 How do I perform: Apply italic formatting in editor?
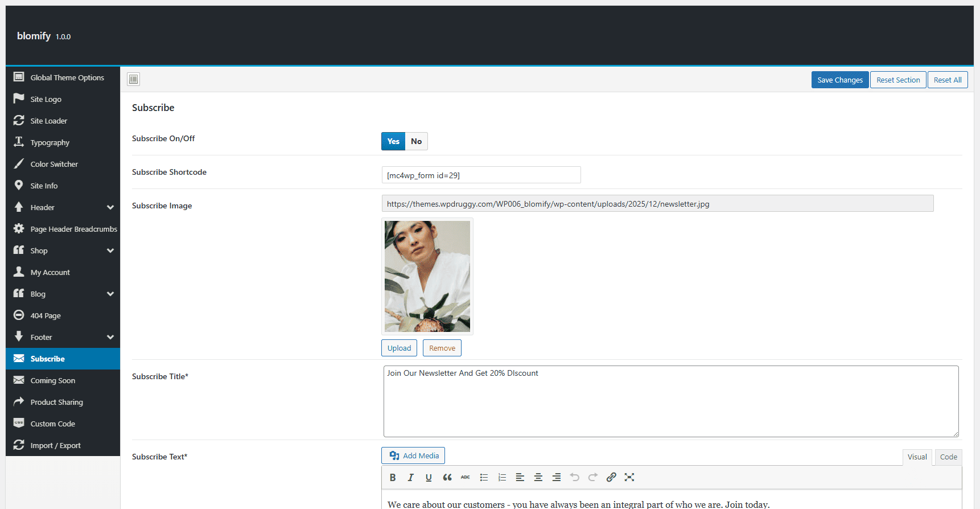(410, 478)
